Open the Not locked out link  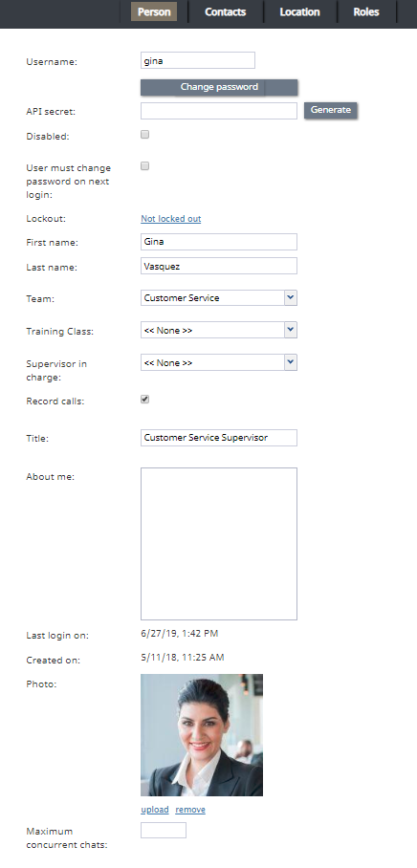[x=170, y=219]
